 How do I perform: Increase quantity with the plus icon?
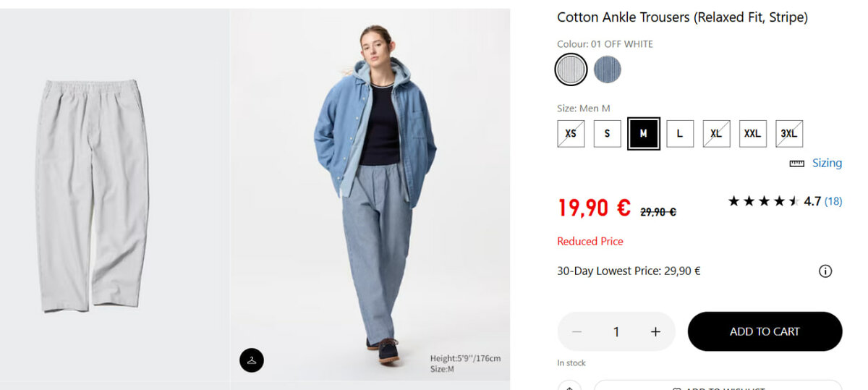pyautogui.click(x=655, y=331)
